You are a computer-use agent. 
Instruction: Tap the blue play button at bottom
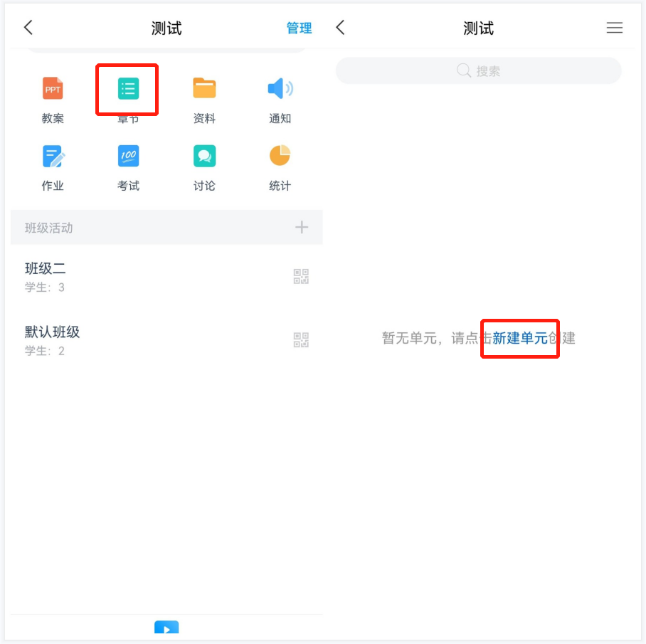click(166, 627)
